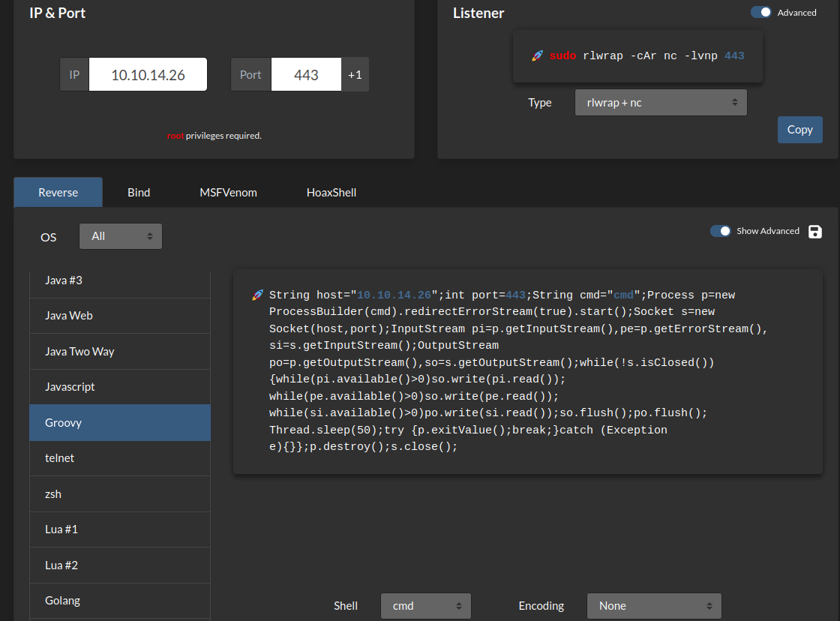Image resolution: width=840 pixels, height=621 pixels.
Task: Click the 'root privileges required' notice
Action: click(214, 136)
